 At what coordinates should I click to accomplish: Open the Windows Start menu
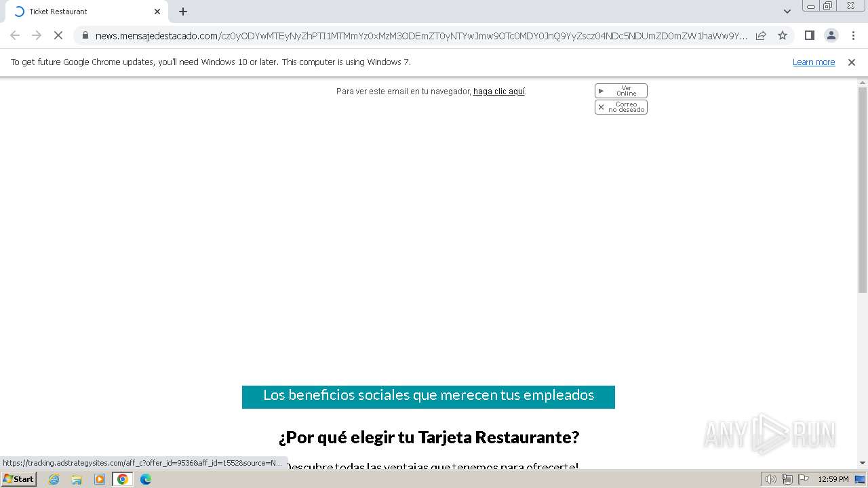[x=19, y=479]
